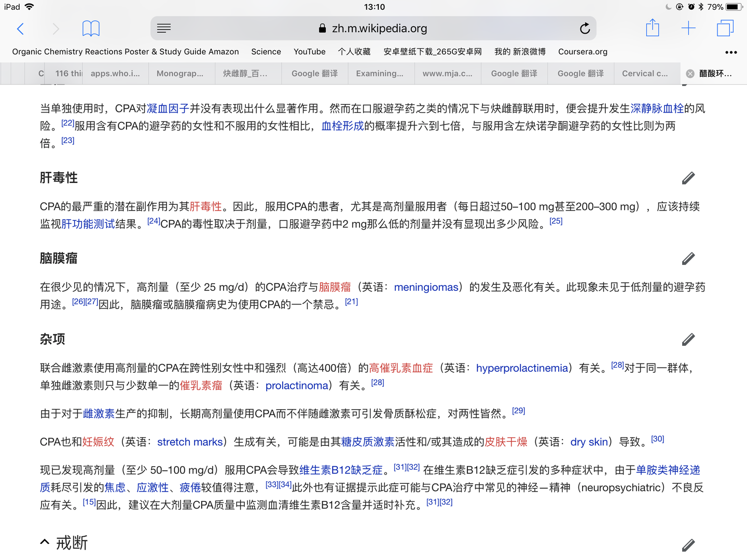Screen dimensions: 747x560
Task: Open the share sheet icon
Action: 653,27
